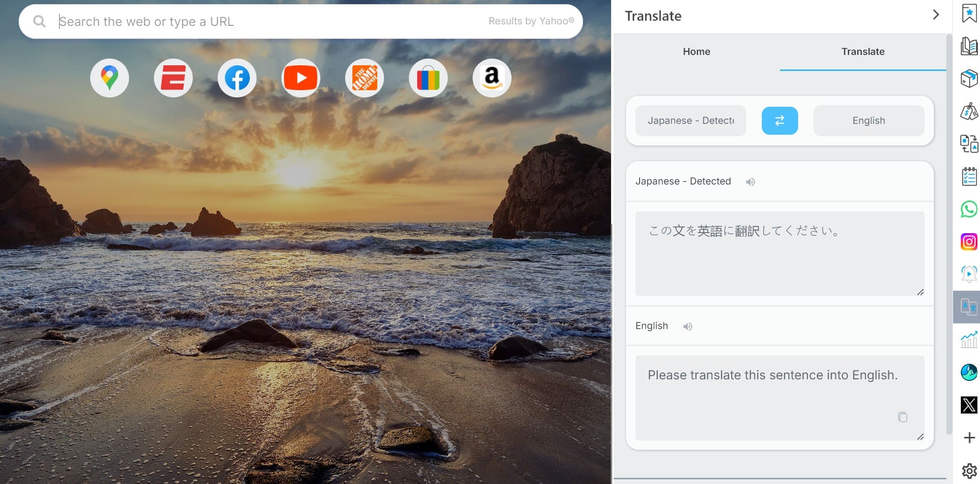Collapse the Translate panel with the chevron
The image size is (980, 484).
point(935,15)
